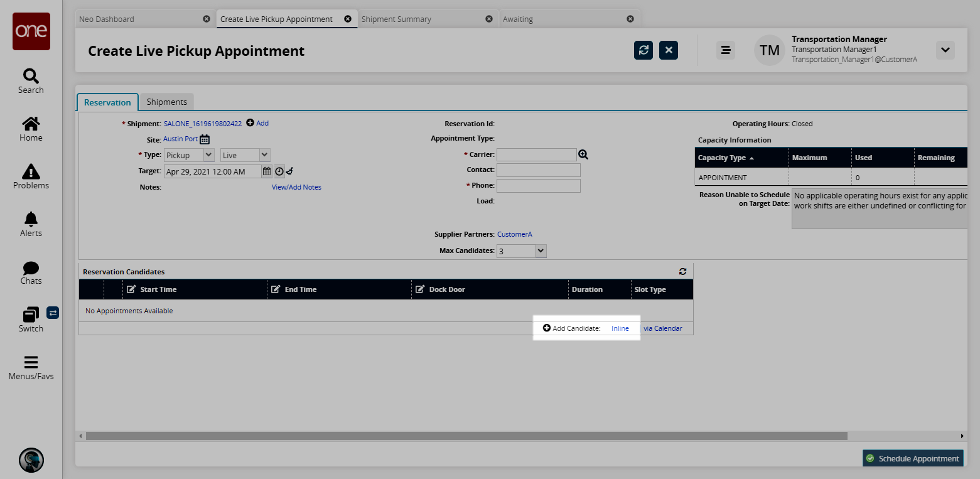The height and width of the screenshot is (479, 980).
Task: Open the Chats speech bubble
Action: [31, 268]
